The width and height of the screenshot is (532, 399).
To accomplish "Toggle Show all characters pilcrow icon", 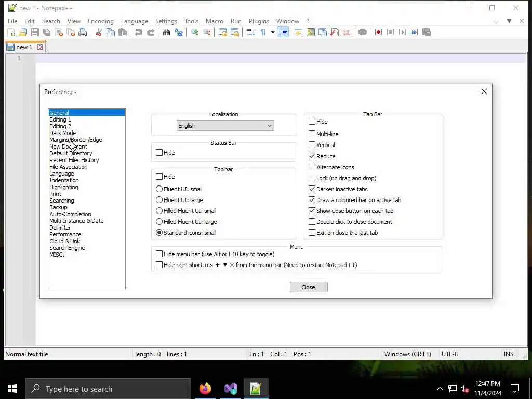I will 263,32.
